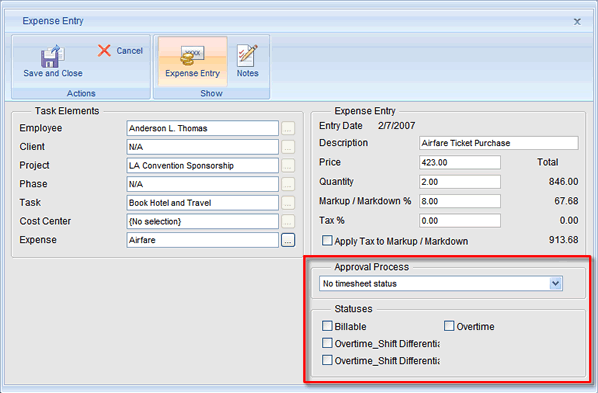Click the No timesheet status text

360,284
